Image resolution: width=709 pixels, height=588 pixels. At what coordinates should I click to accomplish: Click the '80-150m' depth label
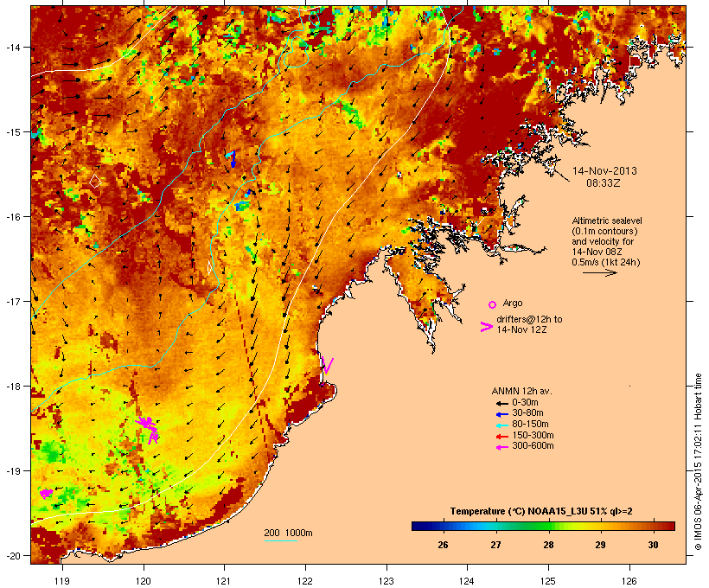[530, 425]
